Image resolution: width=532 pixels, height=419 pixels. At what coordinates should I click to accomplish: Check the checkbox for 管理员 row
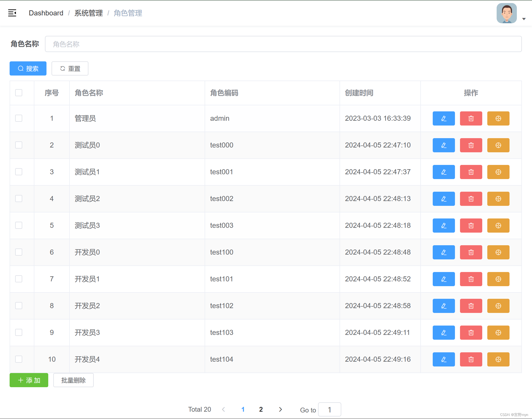click(x=19, y=118)
